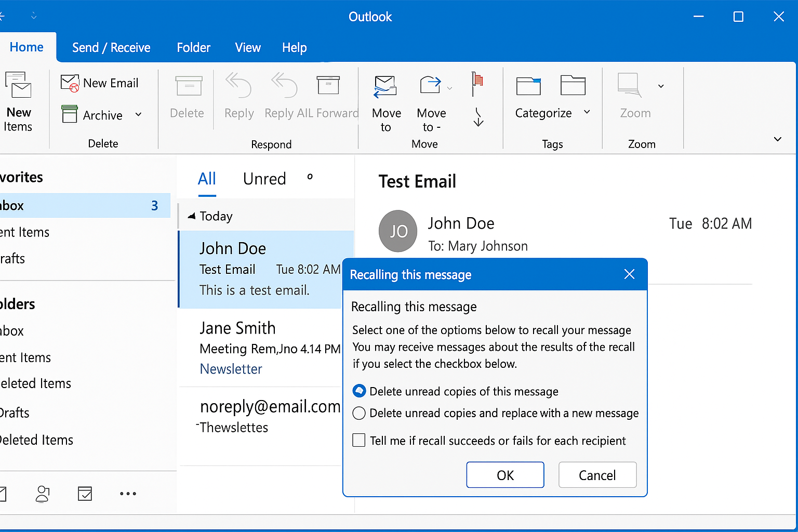Open the first Deleted Items folder above Drafts
This screenshot has height=532, width=798.
(x=36, y=383)
